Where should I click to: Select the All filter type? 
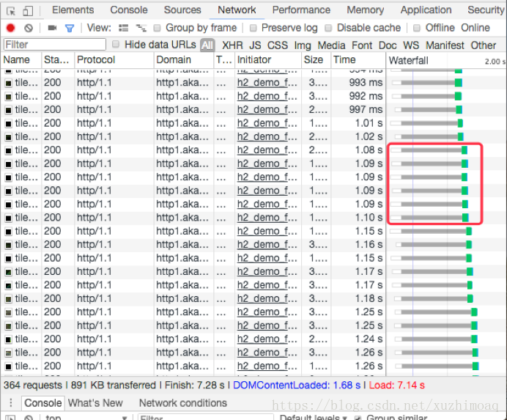pyautogui.click(x=207, y=45)
